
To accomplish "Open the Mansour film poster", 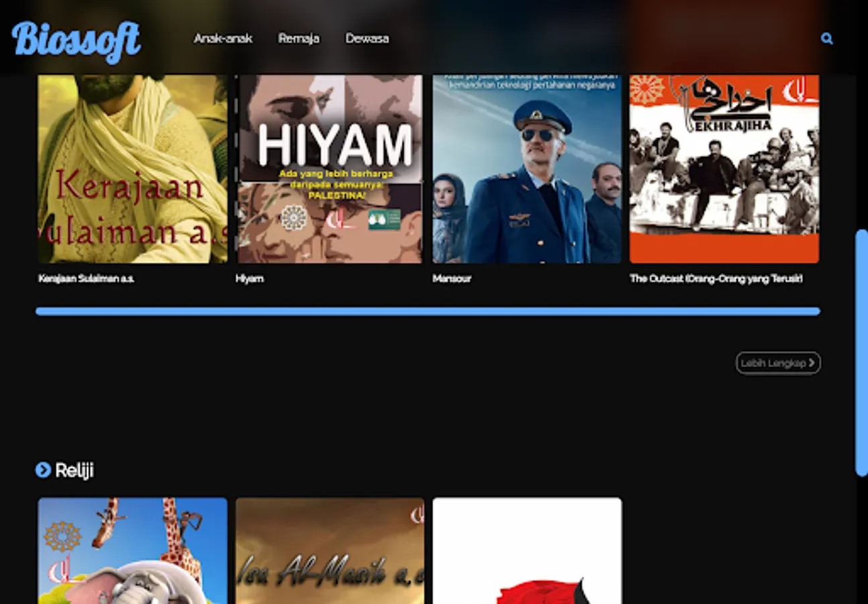I will point(527,168).
